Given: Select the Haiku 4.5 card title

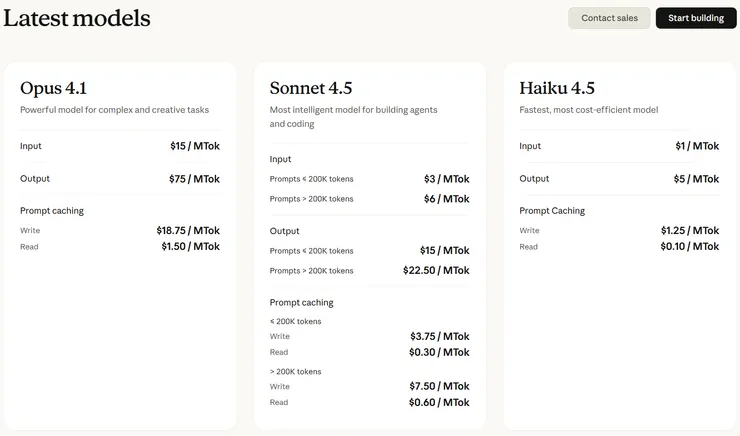Looking at the screenshot, I should tap(555, 88).
